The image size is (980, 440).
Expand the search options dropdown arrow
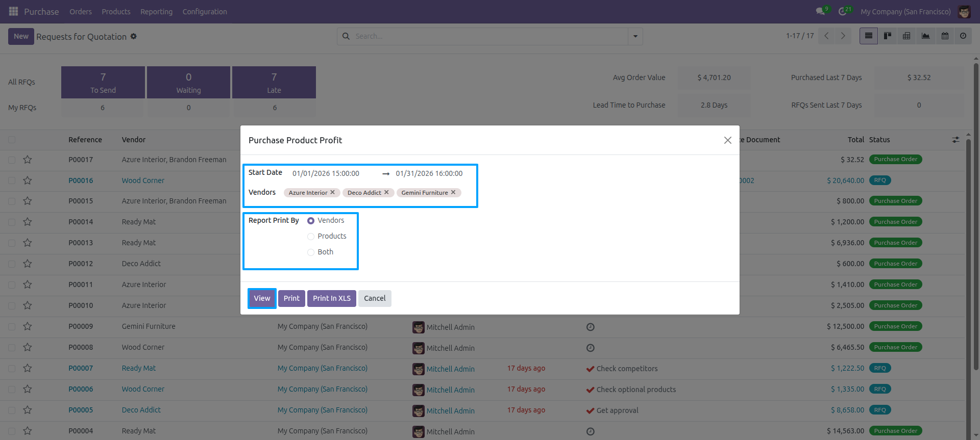point(635,36)
